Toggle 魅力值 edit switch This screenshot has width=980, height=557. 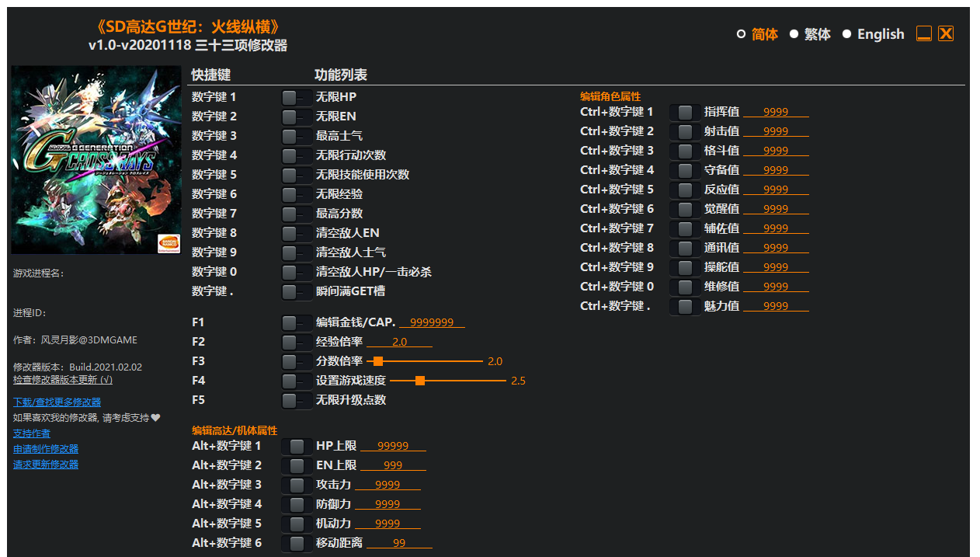click(x=685, y=306)
